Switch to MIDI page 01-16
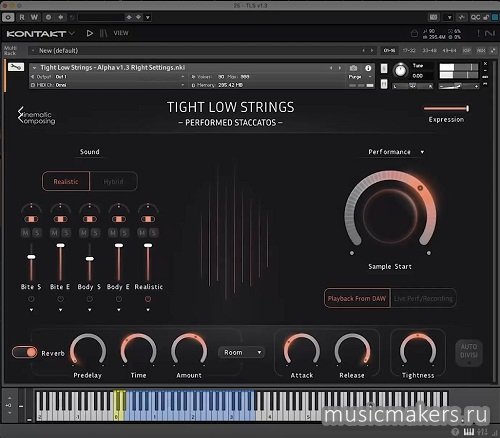500x438 pixels. [x=389, y=51]
